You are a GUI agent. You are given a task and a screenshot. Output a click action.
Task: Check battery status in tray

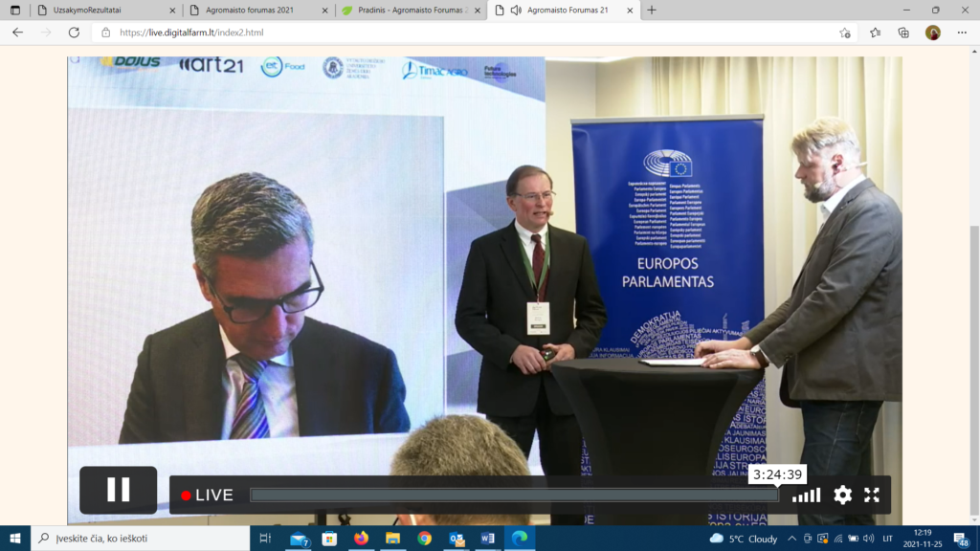(x=853, y=539)
